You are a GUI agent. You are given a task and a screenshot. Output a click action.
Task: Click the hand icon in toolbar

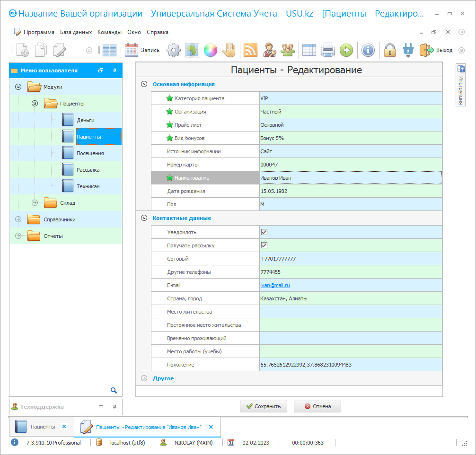(229, 50)
